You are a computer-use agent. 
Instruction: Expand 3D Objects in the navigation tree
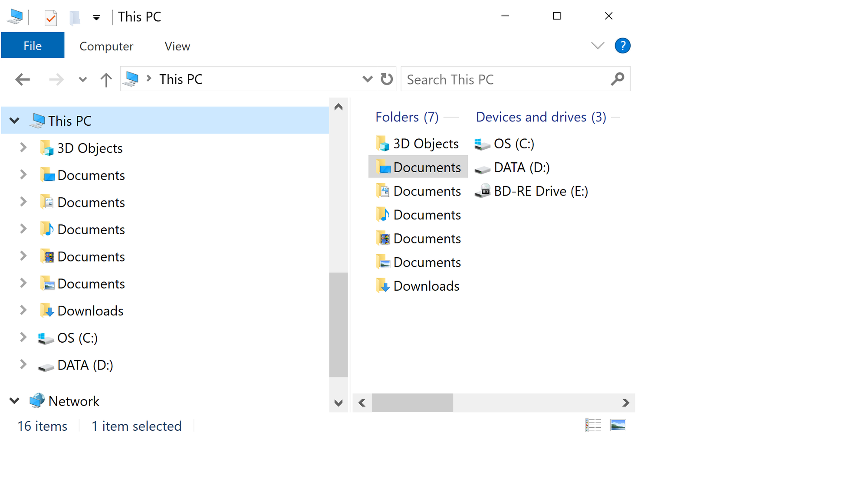click(x=23, y=147)
